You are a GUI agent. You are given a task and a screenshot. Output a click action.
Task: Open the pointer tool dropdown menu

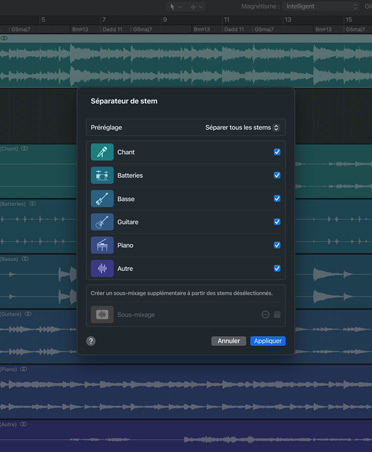click(180, 7)
